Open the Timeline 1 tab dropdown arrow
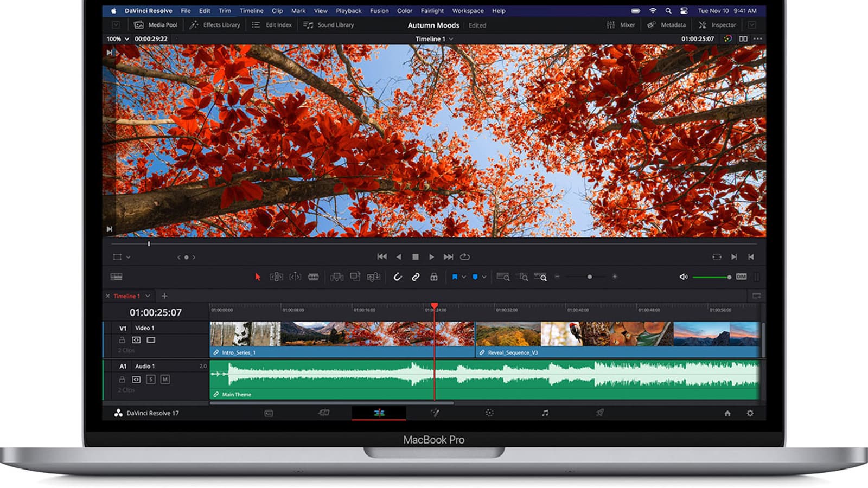The image size is (868, 488). point(148,296)
